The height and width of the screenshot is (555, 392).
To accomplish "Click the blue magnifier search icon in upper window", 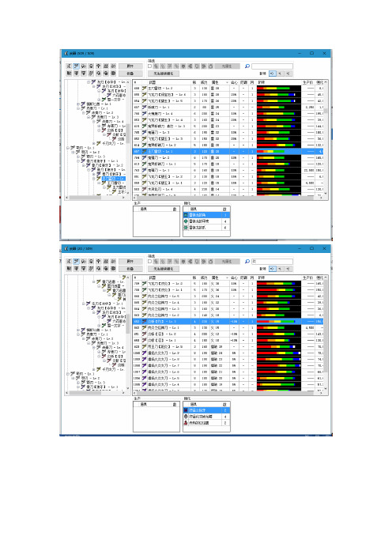I will coord(247,66).
